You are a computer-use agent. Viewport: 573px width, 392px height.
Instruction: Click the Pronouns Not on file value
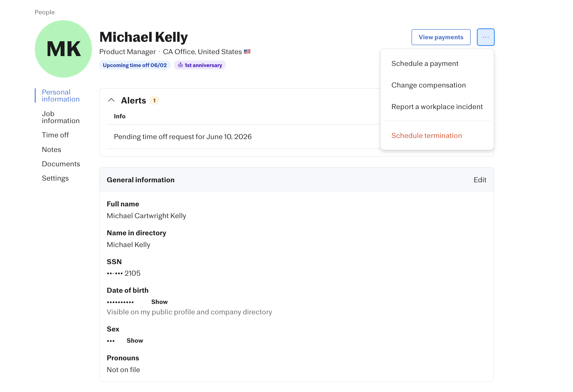(123, 370)
